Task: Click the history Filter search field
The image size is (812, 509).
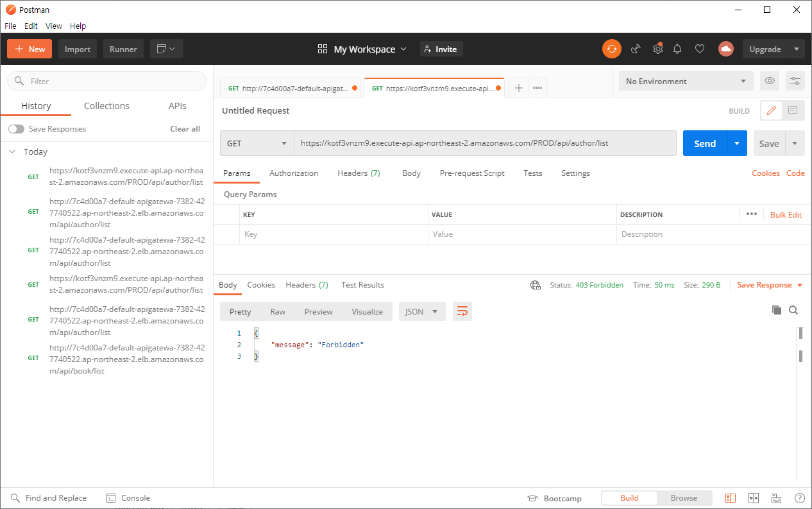Action: 106,81
